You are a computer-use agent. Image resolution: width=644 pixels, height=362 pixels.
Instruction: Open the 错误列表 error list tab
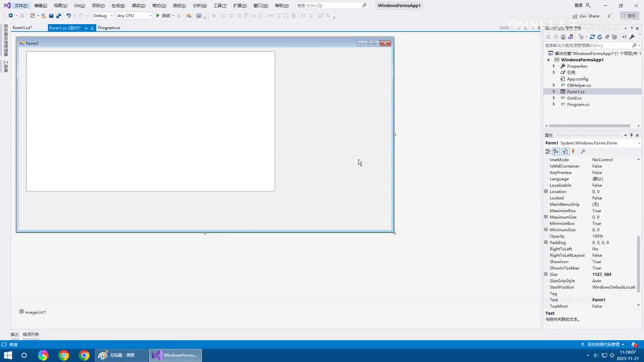coord(31,334)
